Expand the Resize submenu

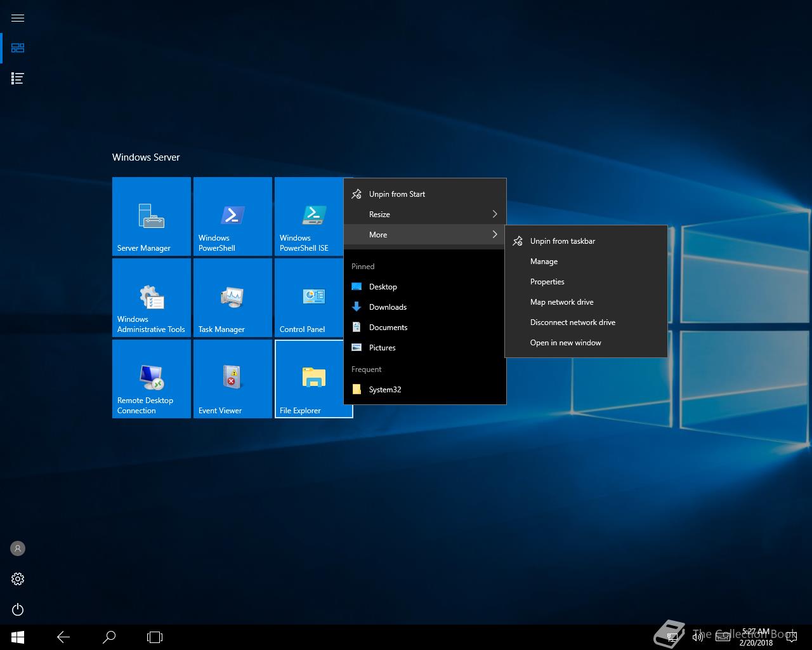tap(425, 215)
